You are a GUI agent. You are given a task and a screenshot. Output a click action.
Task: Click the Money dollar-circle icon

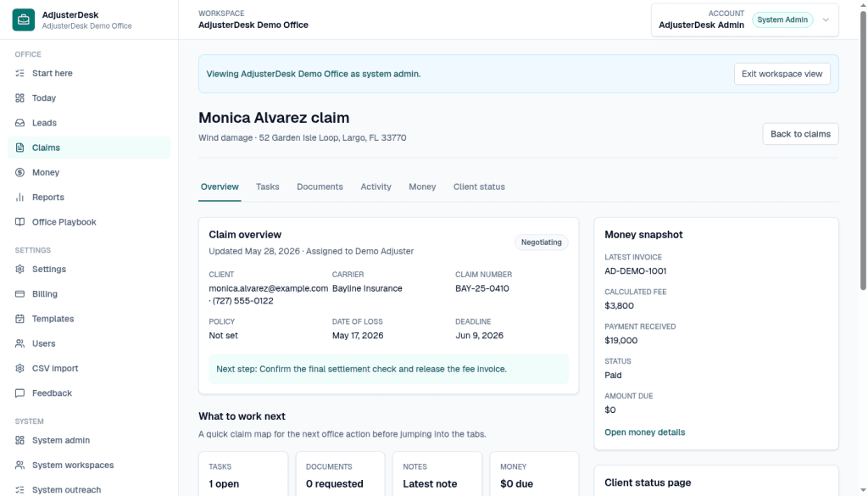click(20, 173)
